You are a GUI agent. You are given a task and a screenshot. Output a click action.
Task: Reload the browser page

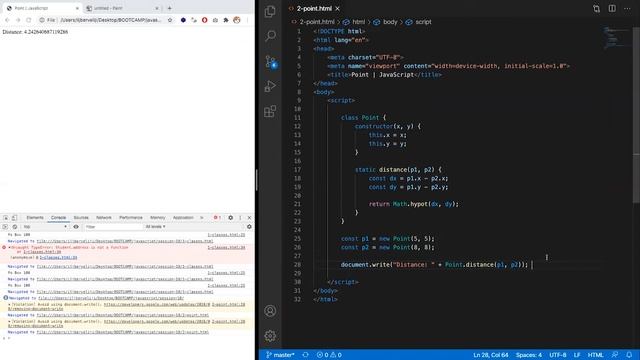(29, 20)
